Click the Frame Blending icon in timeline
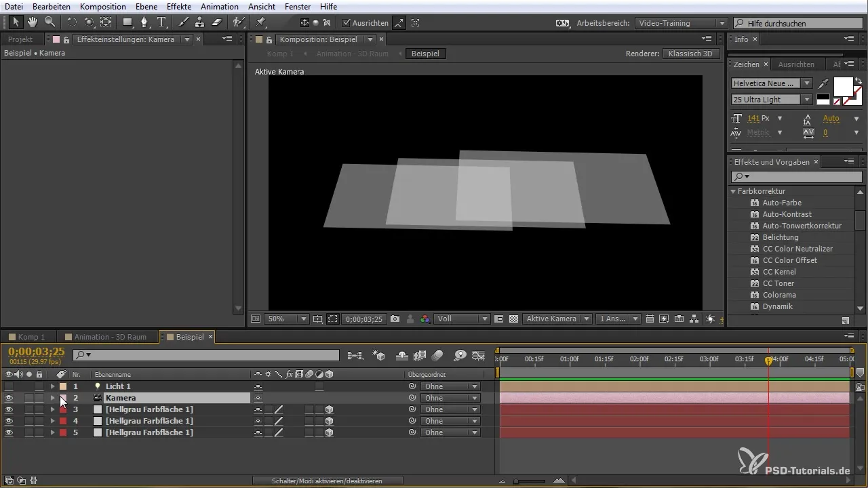The image size is (868, 488). coord(419,354)
